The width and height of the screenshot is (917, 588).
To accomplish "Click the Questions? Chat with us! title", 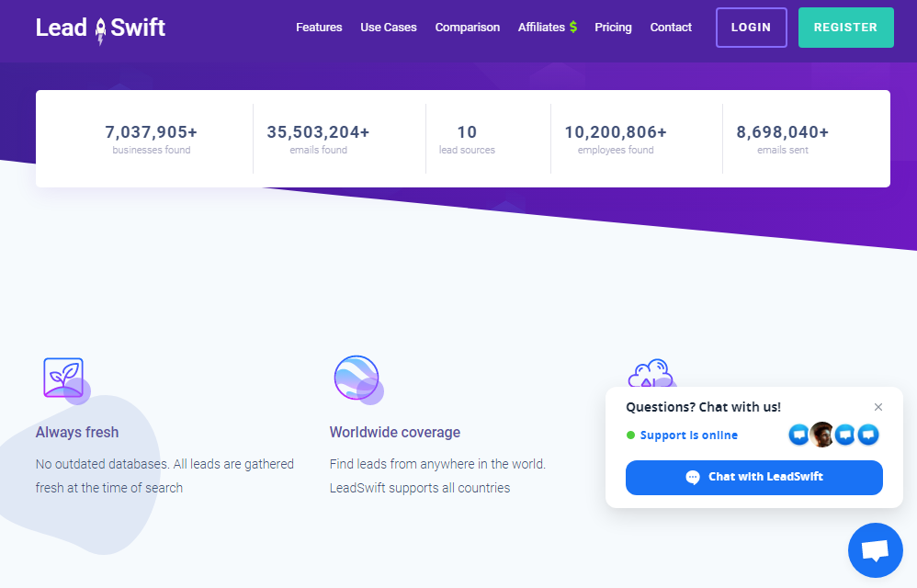I will (x=703, y=407).
